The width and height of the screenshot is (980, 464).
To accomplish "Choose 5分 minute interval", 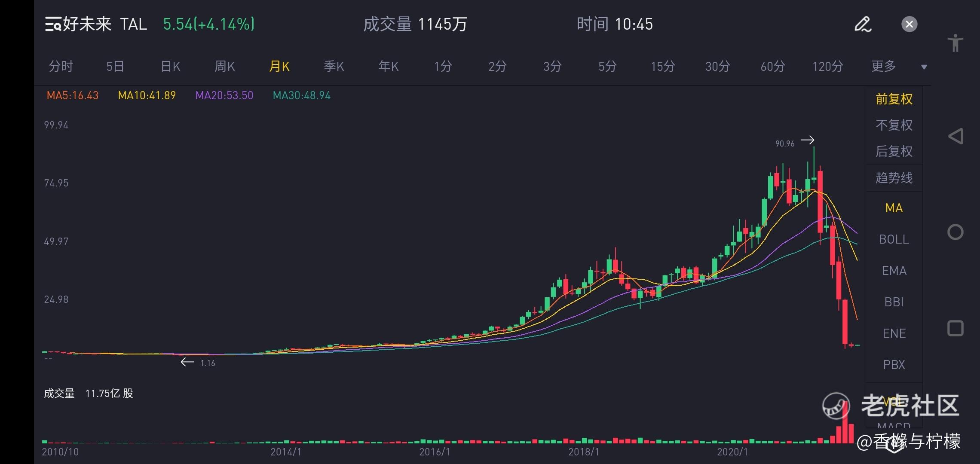I will (607, 66).
